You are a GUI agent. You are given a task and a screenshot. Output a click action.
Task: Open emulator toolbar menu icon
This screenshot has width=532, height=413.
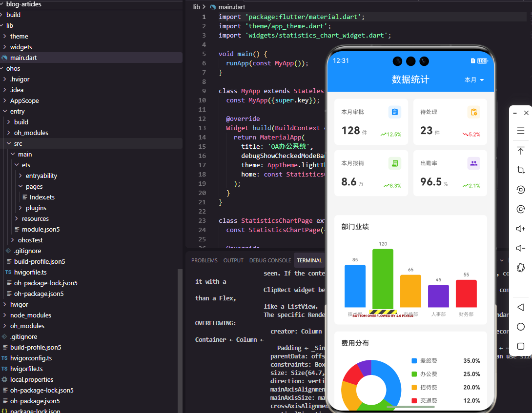click(x=520, y=131)
